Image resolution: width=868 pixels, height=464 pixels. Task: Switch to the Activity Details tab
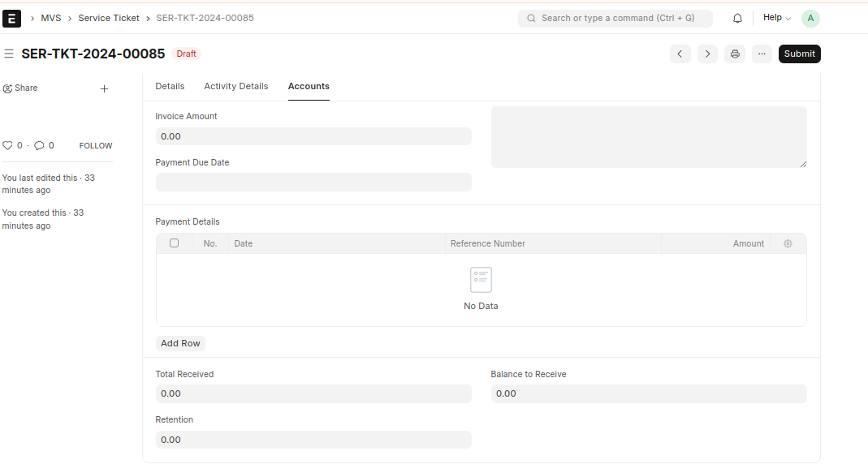235,86
